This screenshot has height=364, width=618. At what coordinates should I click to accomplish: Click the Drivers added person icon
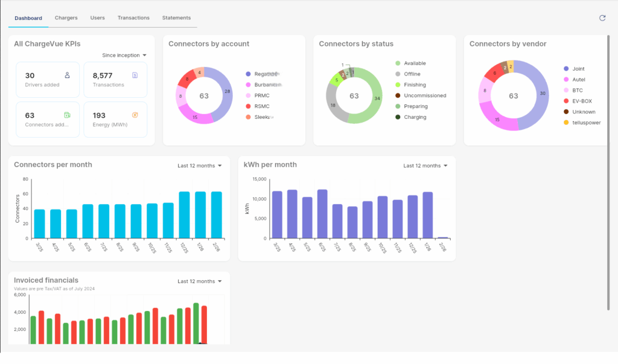click(68, 75)
